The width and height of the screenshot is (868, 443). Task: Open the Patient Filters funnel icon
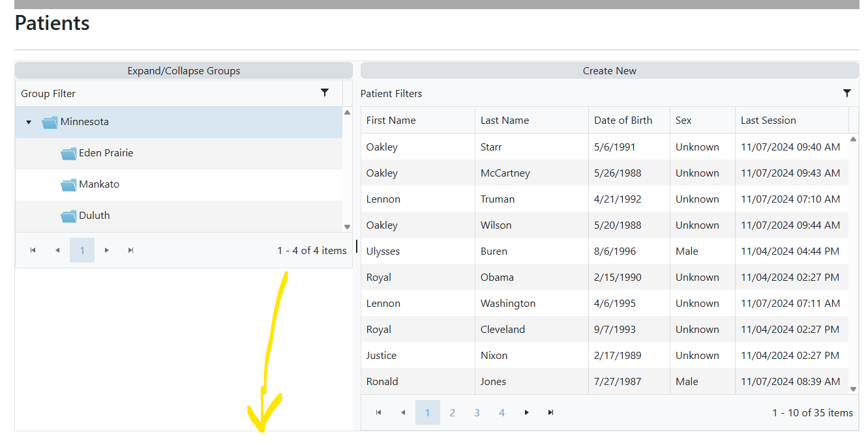tap(847, 93)
